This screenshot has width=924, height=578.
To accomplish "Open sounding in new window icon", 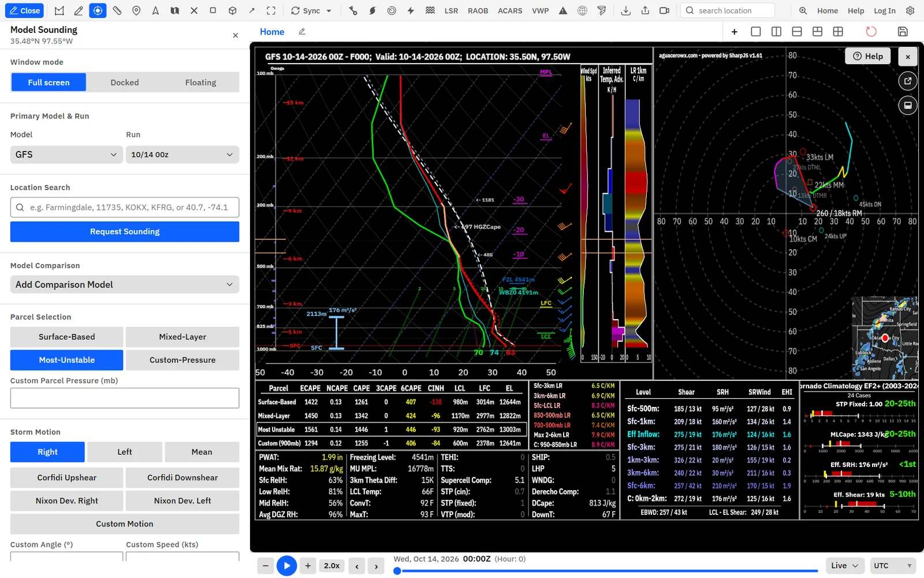I will (x=908, y=81).
